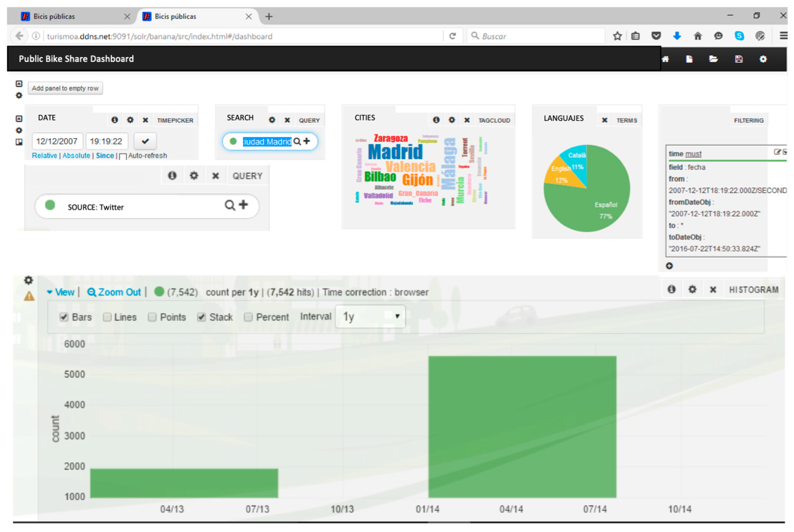Toggle the Stack checkbox
The image size is (794, 532).
[x=202, y=317]
